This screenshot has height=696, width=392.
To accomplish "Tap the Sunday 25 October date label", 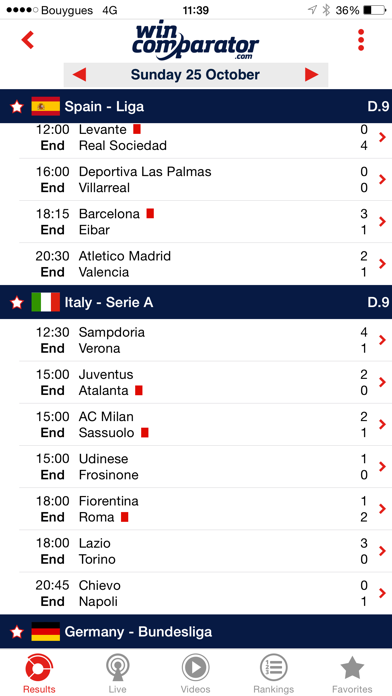I will tap(195, 75).
